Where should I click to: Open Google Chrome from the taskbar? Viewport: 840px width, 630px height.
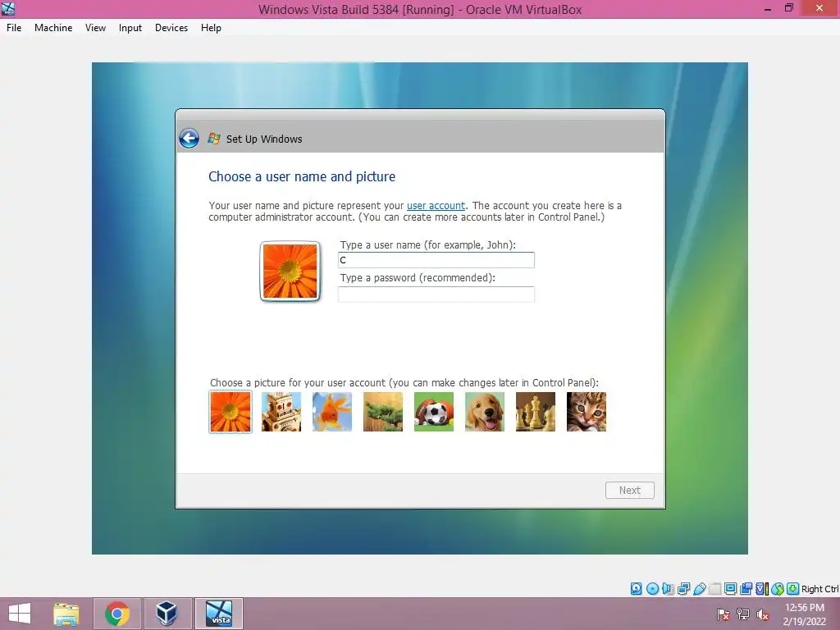coord(117,614)
